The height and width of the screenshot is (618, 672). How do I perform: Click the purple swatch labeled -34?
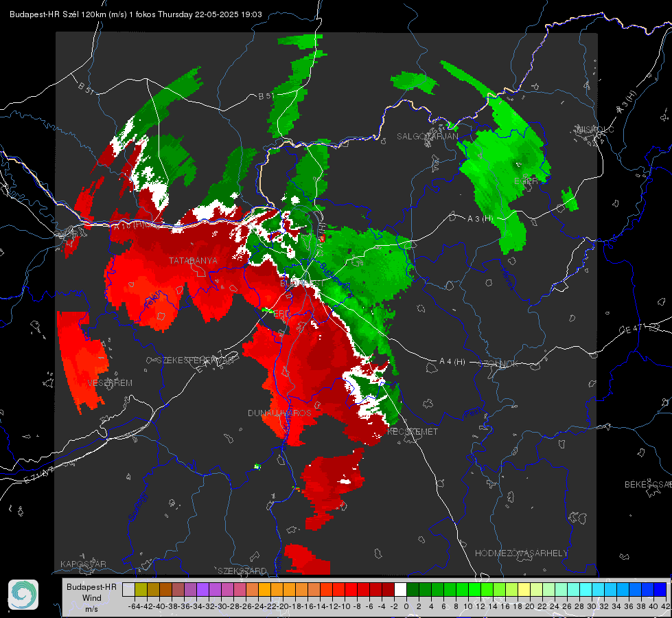[x=202, y=589]
